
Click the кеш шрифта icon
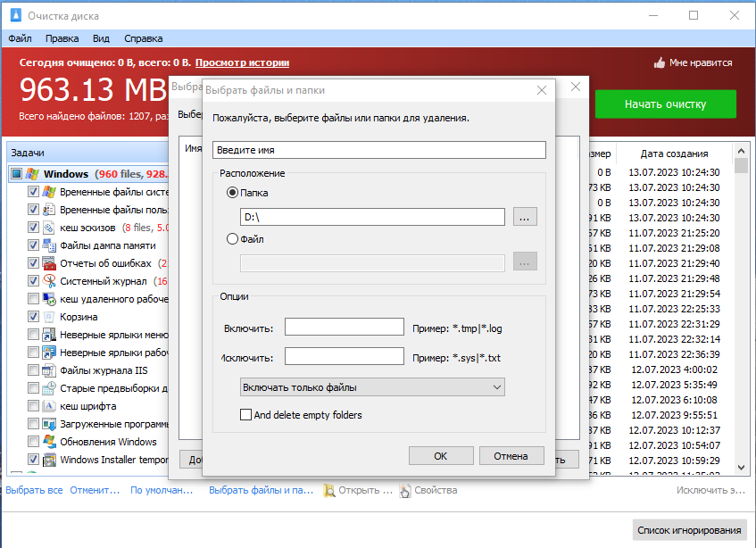pos(49,406)
